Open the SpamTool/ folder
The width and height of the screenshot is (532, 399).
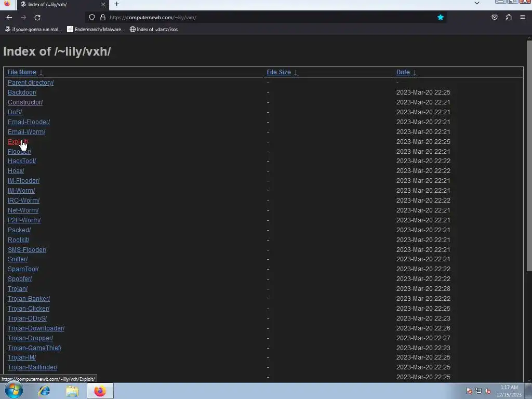[23, 269]
